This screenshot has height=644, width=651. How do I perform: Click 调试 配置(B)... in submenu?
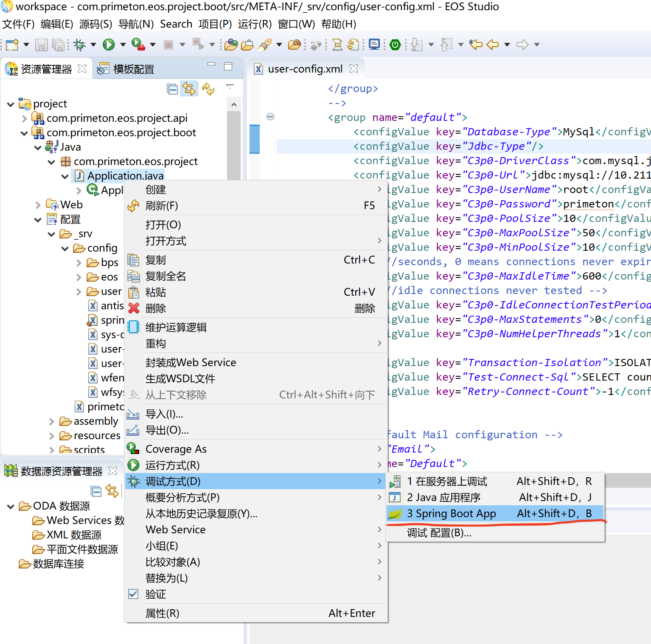439,533
